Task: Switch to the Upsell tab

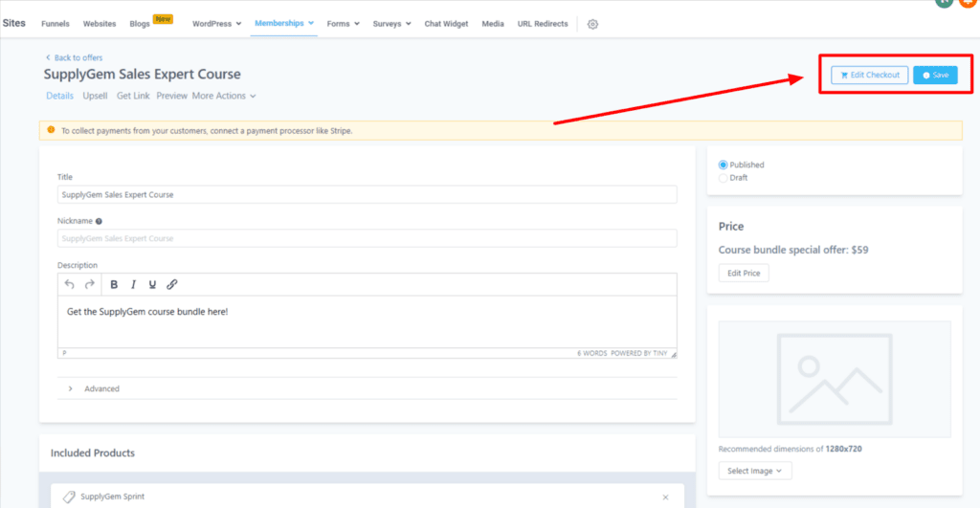Action: 95,96
